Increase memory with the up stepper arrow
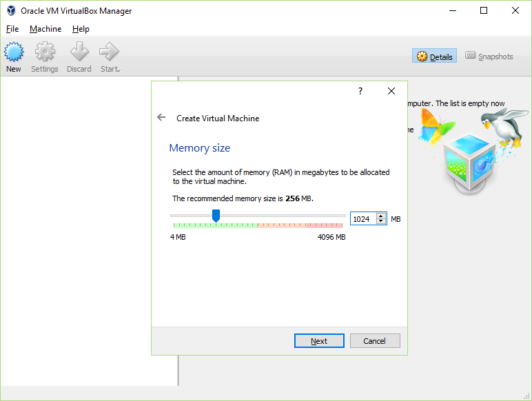Image resolution: width=532 pixels, height=401 pixels. [x=381, y=216]
